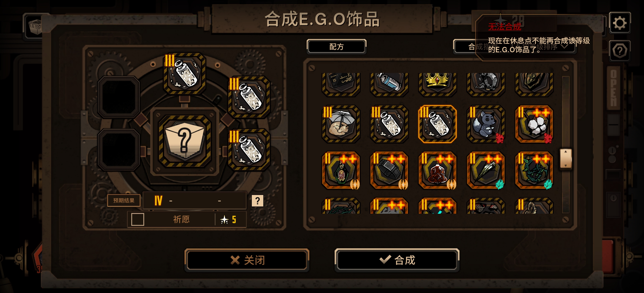Viewport: 644px width, 293px height.
Task: Enable the 祈愿 checkbox
Action: (138, 220)
